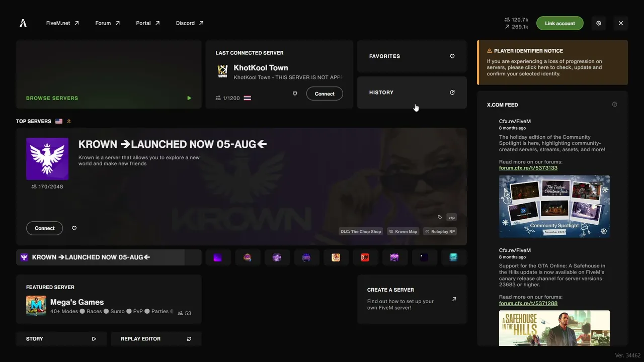Connect to the KROWN server
This screenshot has height=362, width=644.
click(x=44, y=228)
